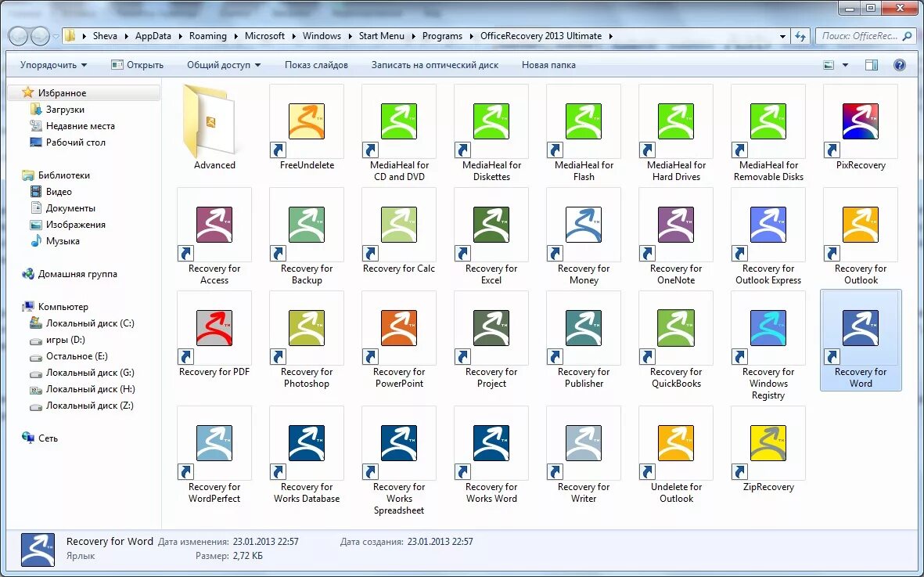
Task: Select Recovery for Works Database shortcut
Action: coord(307,455)
